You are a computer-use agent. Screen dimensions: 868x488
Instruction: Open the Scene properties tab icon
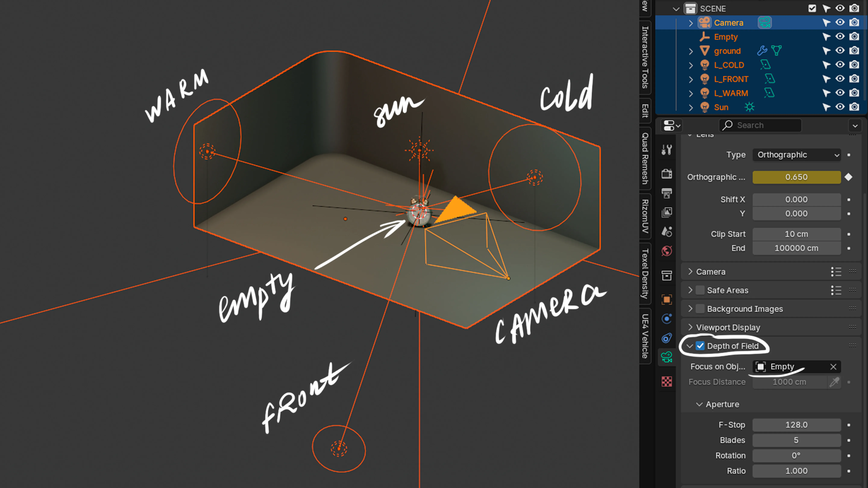point(667,232)
